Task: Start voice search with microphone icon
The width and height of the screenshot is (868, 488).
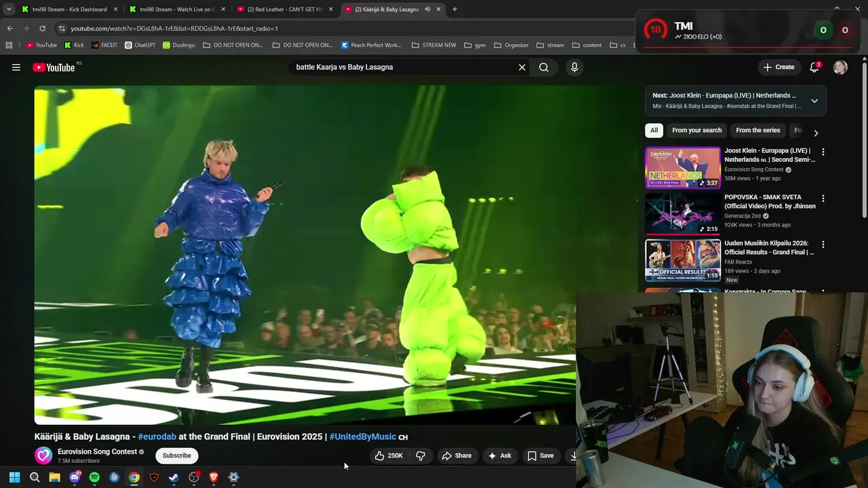Action: pyautogui.click(x=574, y=67)
